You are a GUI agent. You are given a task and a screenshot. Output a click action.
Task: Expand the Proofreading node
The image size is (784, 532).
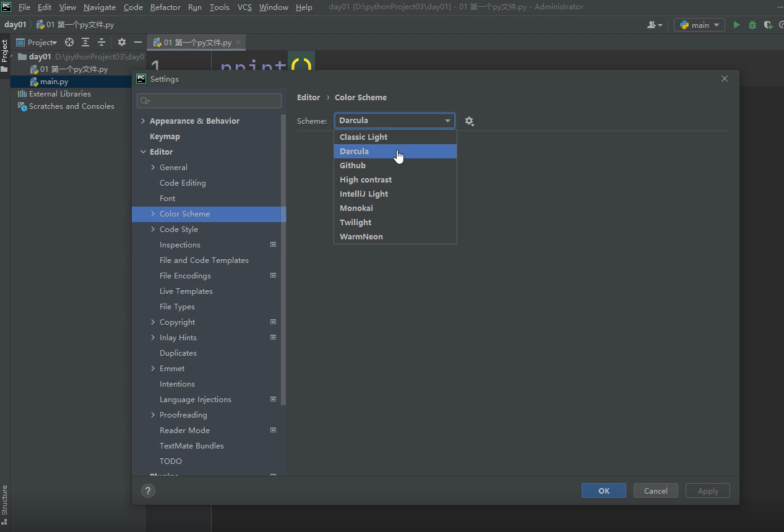[153, 414]
